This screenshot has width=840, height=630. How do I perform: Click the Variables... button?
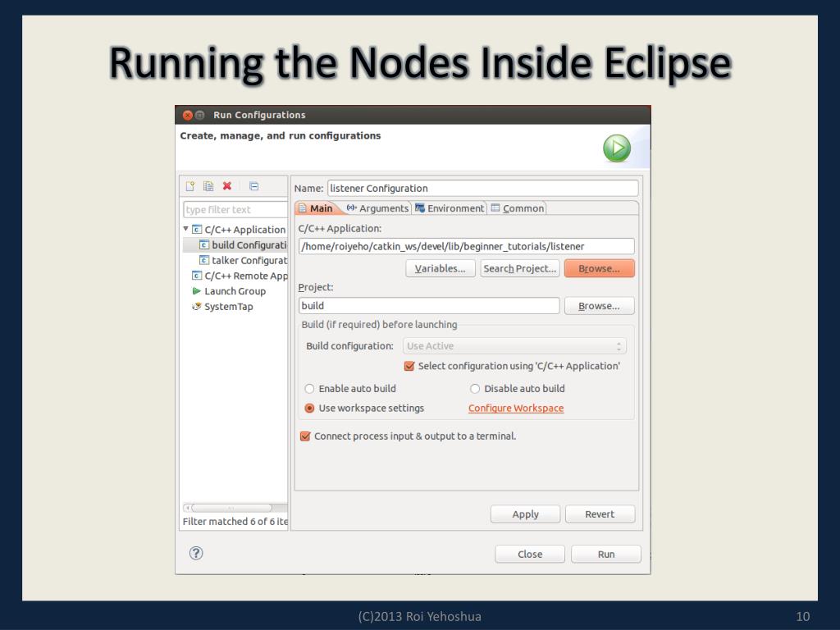pyautogui.click(x=441, y=268)
